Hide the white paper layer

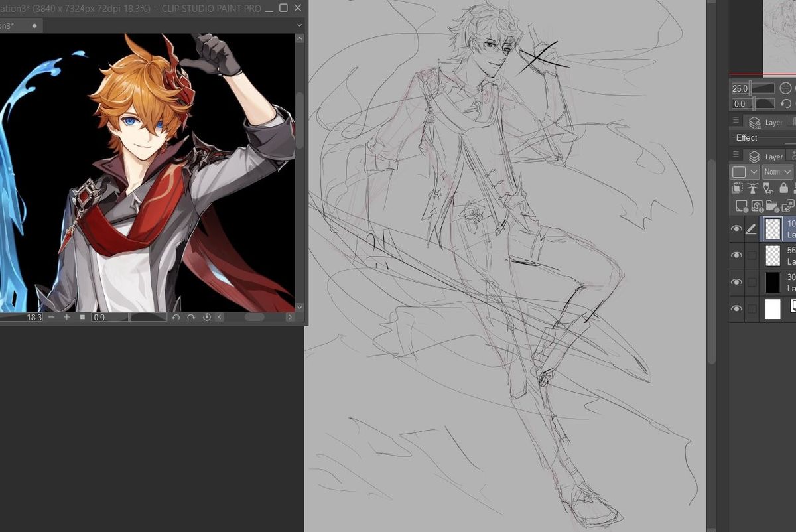736,308
